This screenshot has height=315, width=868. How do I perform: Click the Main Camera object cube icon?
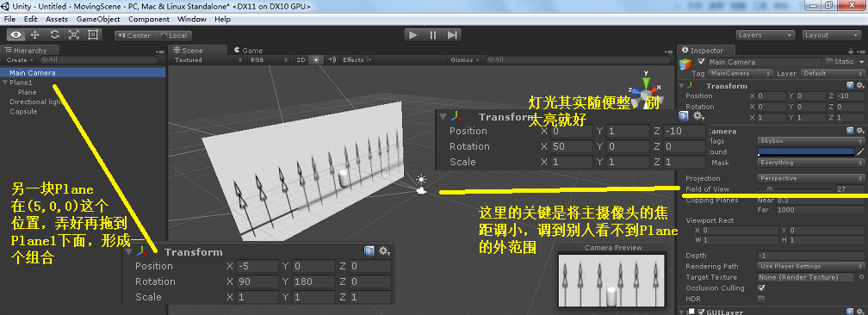click(685, 64)
